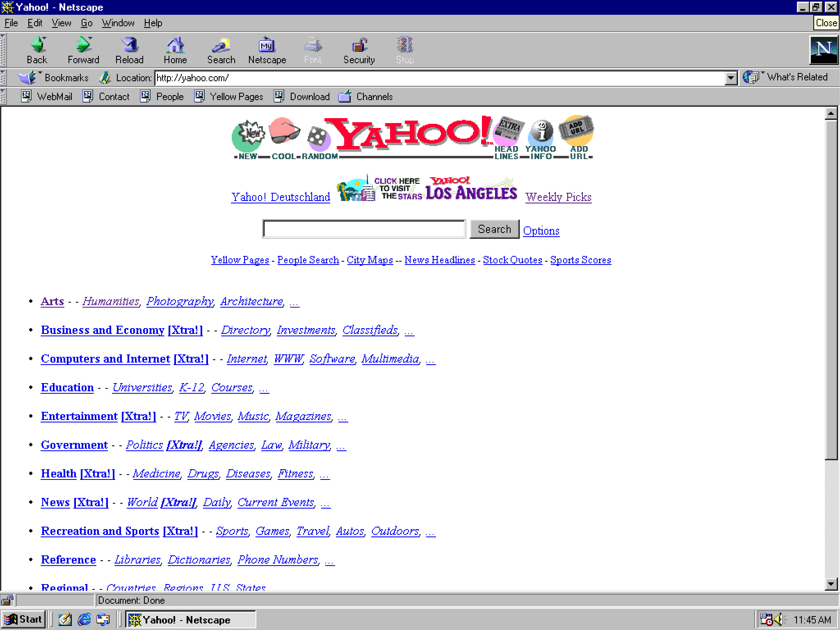Open the Arts category link
Screen dimensions: 840x630
point(52,301)
